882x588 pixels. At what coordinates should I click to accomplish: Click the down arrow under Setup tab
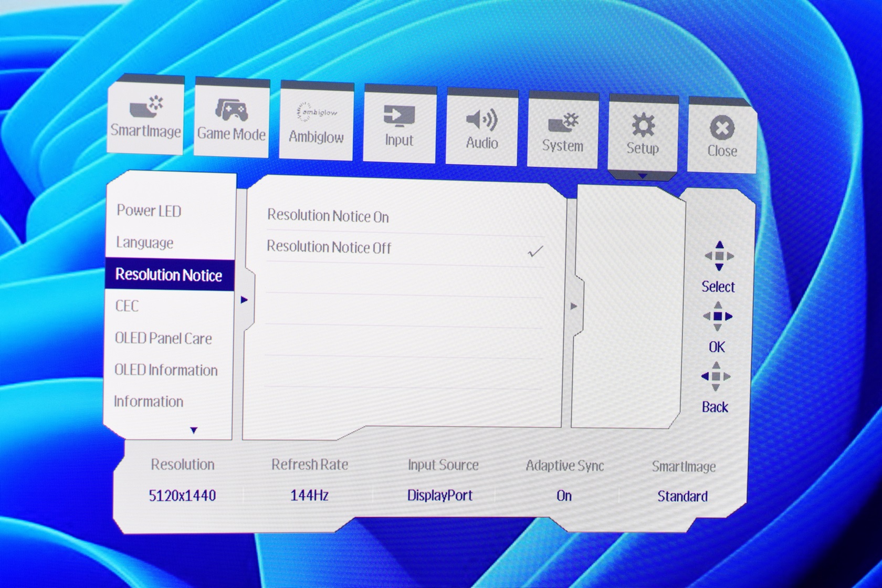(x=643, y=176)
